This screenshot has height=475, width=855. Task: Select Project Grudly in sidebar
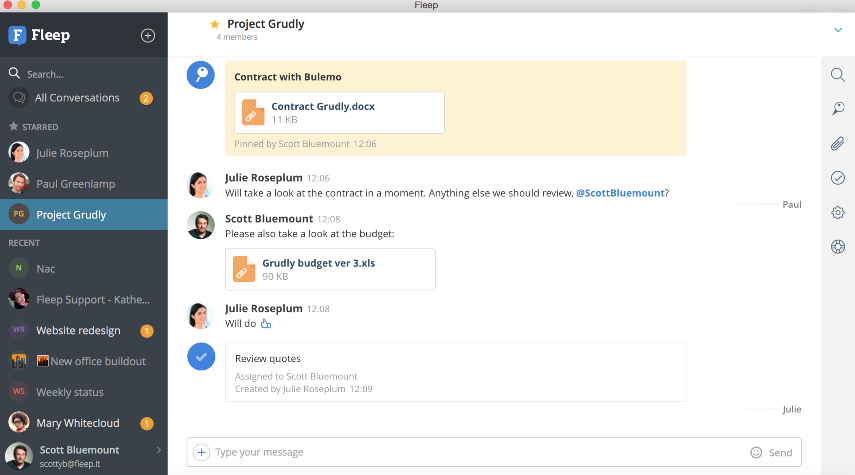click(x=84, y=214)
